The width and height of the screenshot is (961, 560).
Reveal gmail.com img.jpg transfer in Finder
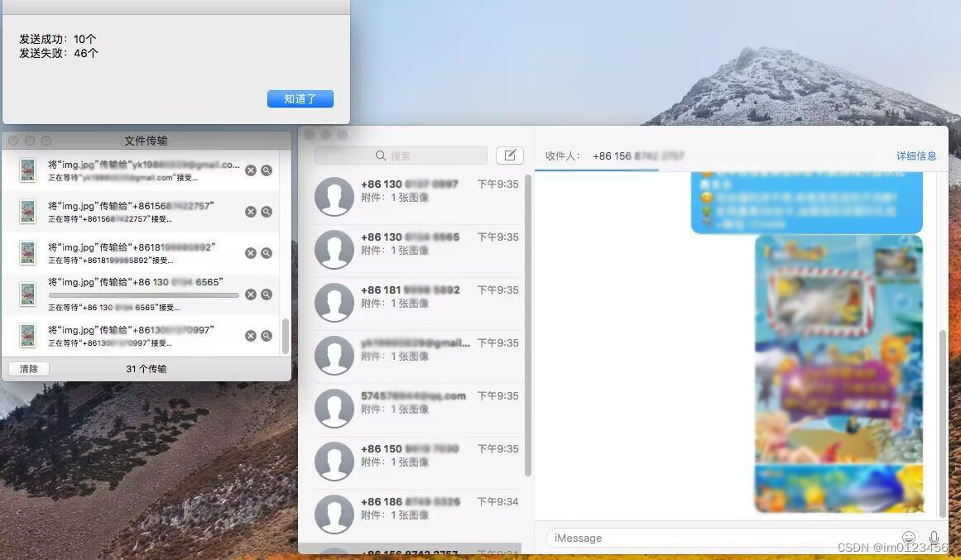pyautogui.click(x=267, y=170)
